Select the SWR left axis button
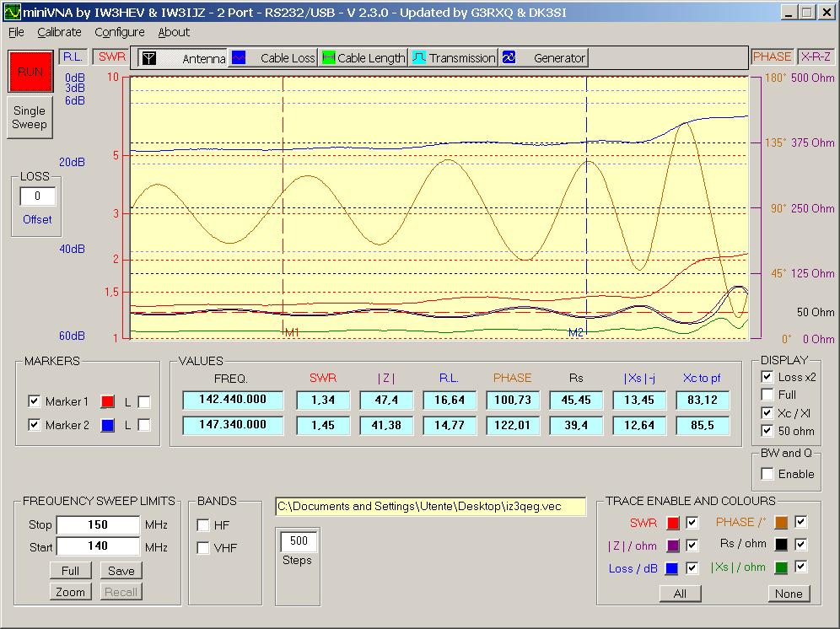This screenshot has height=629, width=840. [111, 56]
